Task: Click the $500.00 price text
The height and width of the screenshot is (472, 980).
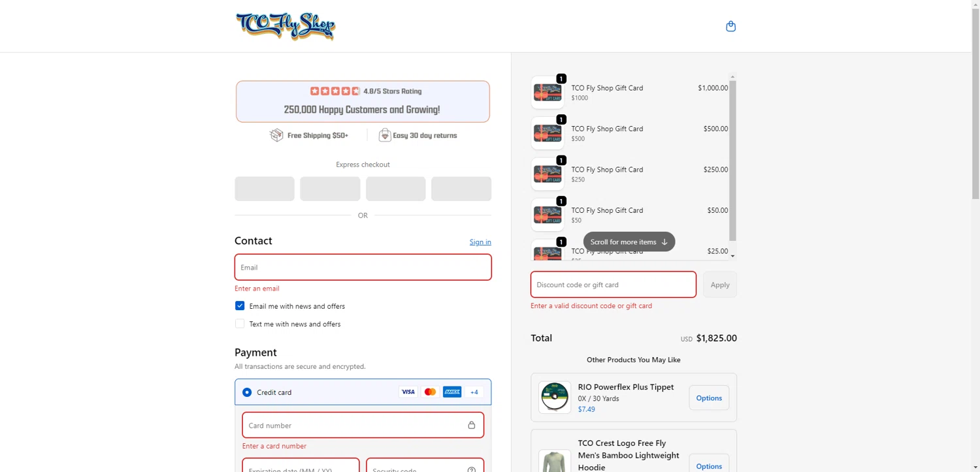Action: tap(715, 129)
